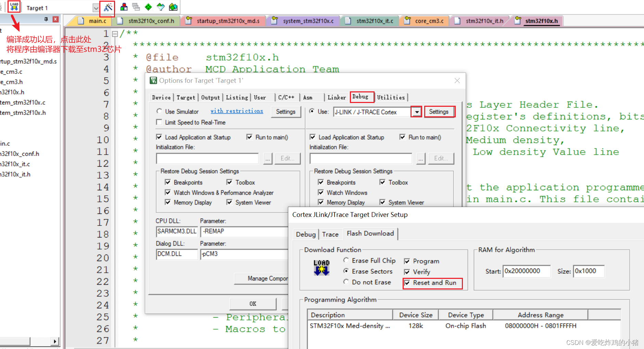Click the Device Size column header
The width and height of the screenshot is (644, 349).
[416, 315]
